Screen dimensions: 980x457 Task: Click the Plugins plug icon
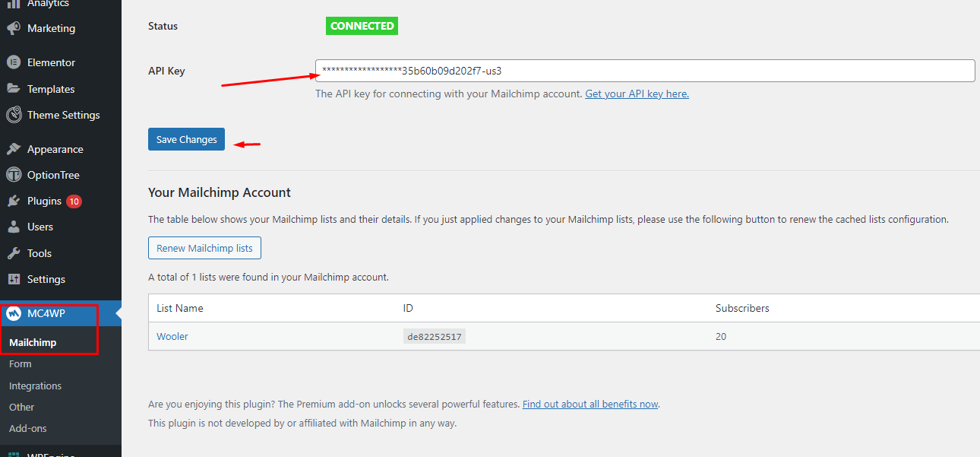[14, 201]
